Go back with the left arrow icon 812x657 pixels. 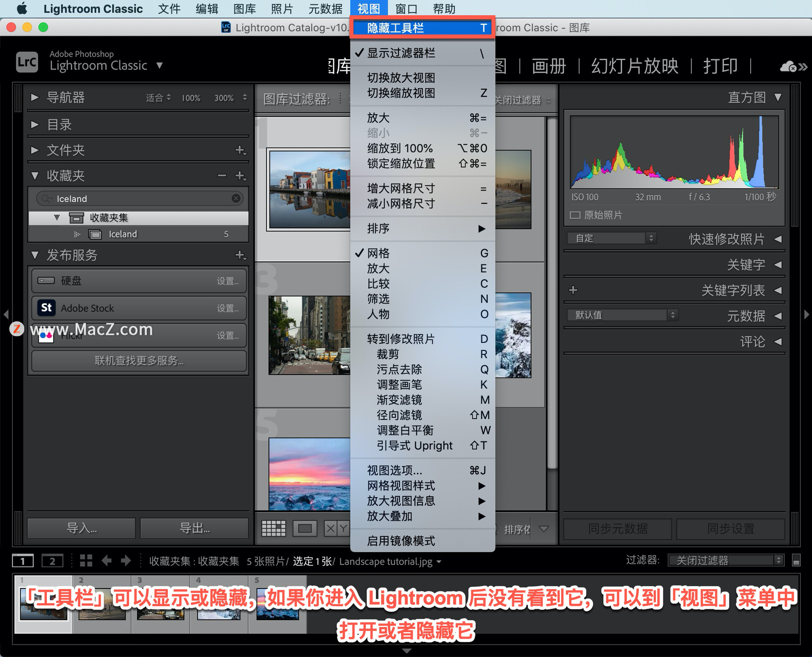coord(107,561)
